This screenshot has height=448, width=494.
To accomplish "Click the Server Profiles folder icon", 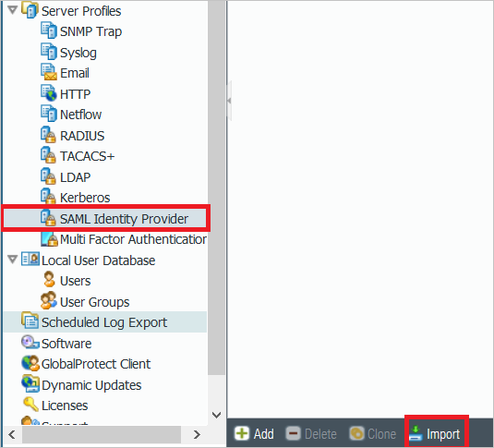I will point(30,10).
